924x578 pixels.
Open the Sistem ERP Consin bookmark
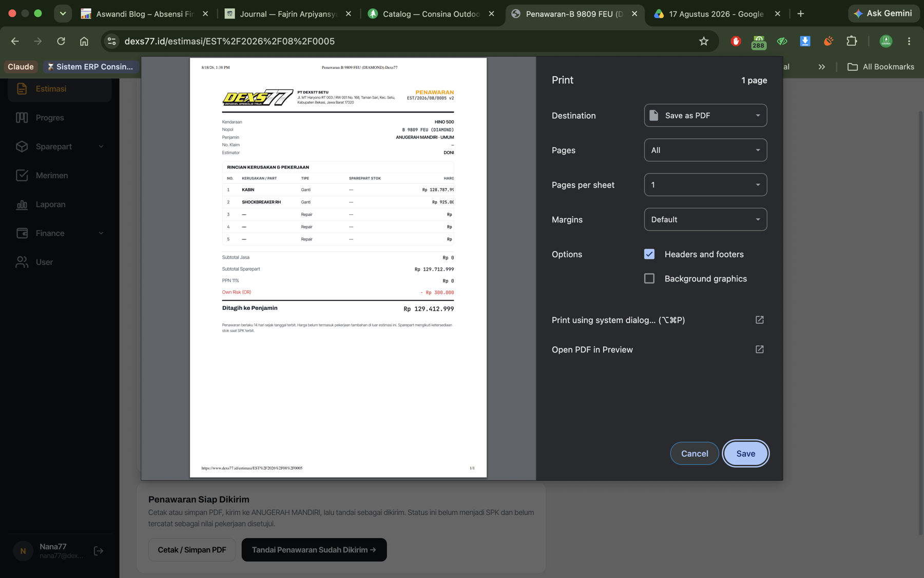click(90, 67)
